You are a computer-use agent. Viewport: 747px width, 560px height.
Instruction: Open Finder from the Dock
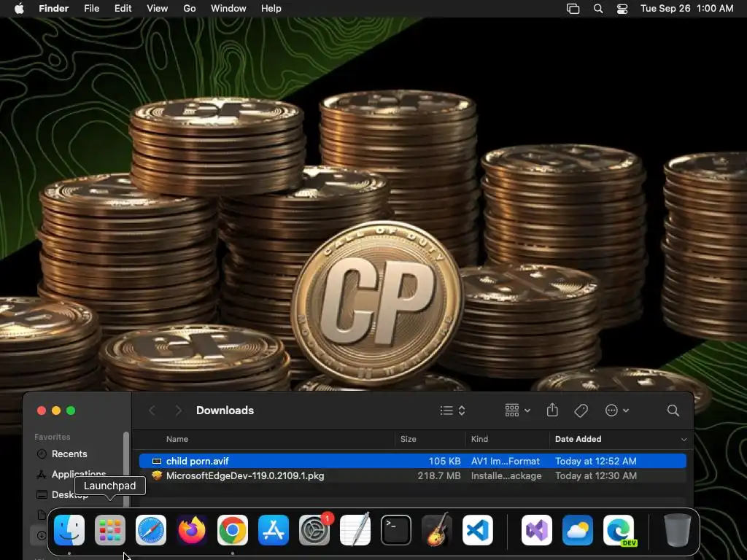[x=69, y=530]
